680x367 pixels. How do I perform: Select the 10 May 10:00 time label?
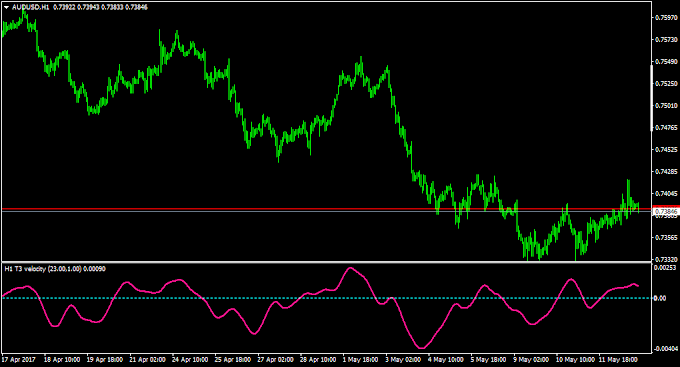(x=575, y=360)
